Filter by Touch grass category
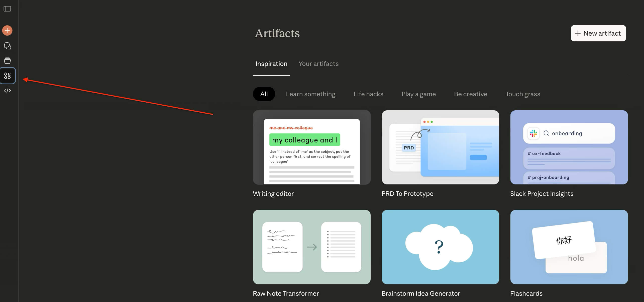644x302 pixels. coord(522,94)
